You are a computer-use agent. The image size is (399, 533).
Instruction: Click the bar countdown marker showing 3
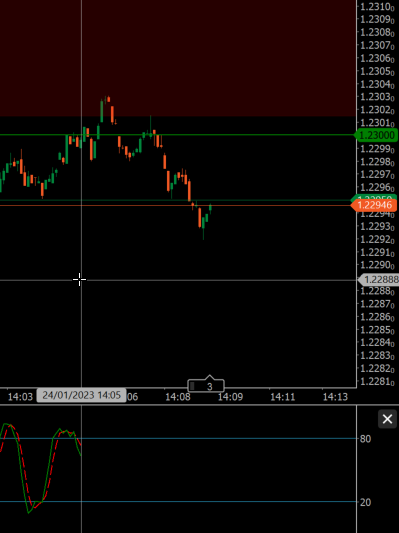(206, 385)
